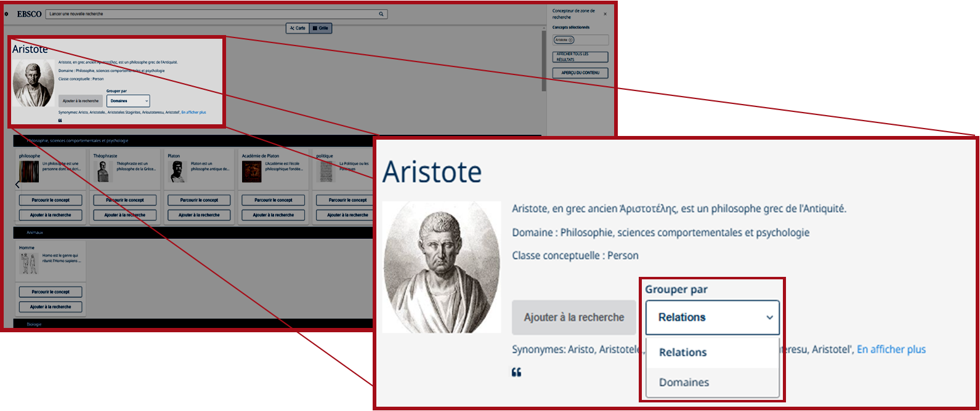Click the Académie de Platon card image
This screenshot has width=980, height=411.
point(251,172)
